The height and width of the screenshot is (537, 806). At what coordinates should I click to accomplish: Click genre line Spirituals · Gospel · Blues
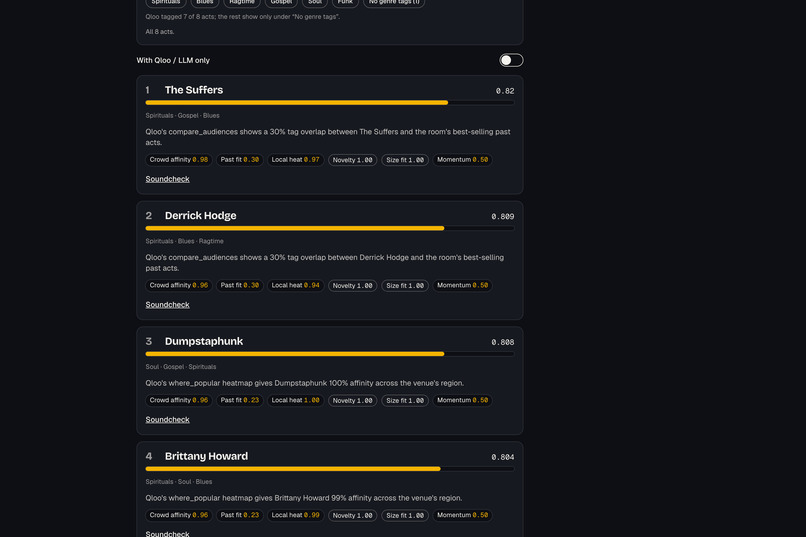tap(182, 116)
